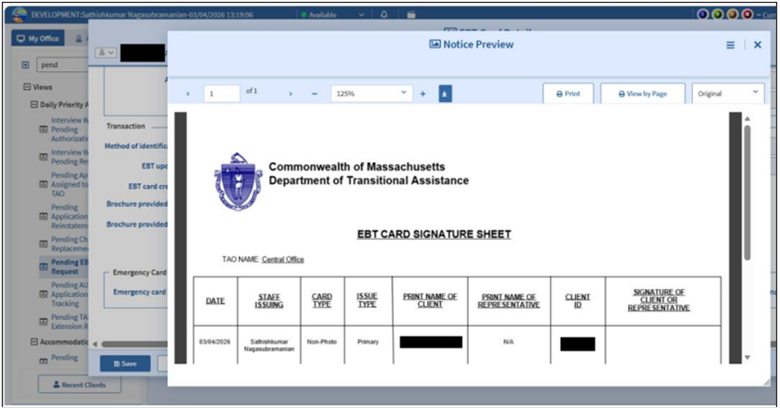Go to previous page in Notice Preview
The image size is (780, 408).
(x=188, y=94)
